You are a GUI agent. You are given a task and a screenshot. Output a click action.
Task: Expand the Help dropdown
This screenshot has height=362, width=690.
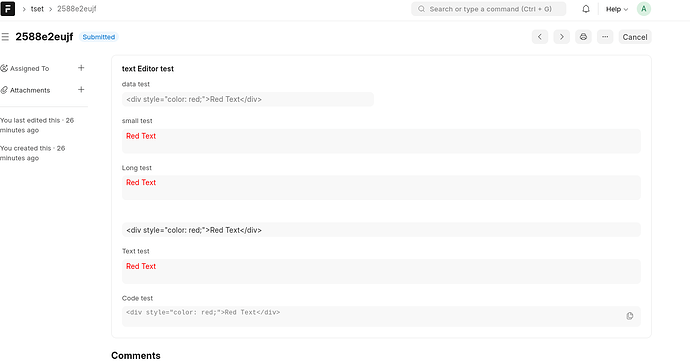coord(617,9)
